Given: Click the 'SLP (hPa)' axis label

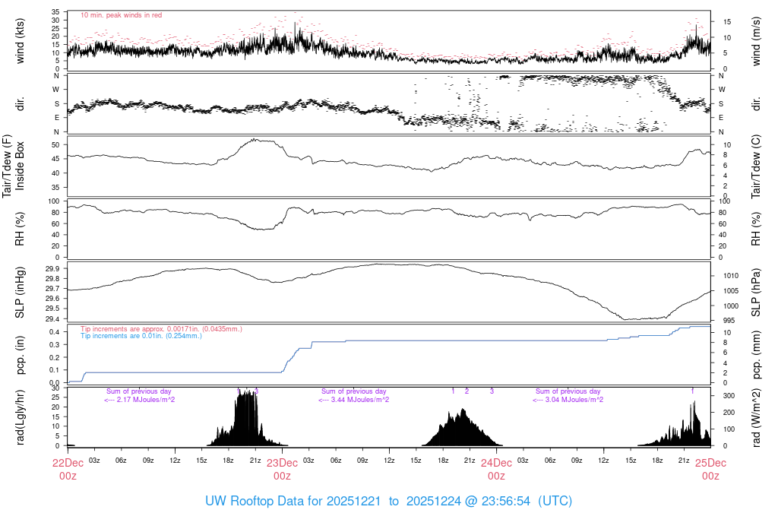Looking at the screenshot, I should pos(756,293).
